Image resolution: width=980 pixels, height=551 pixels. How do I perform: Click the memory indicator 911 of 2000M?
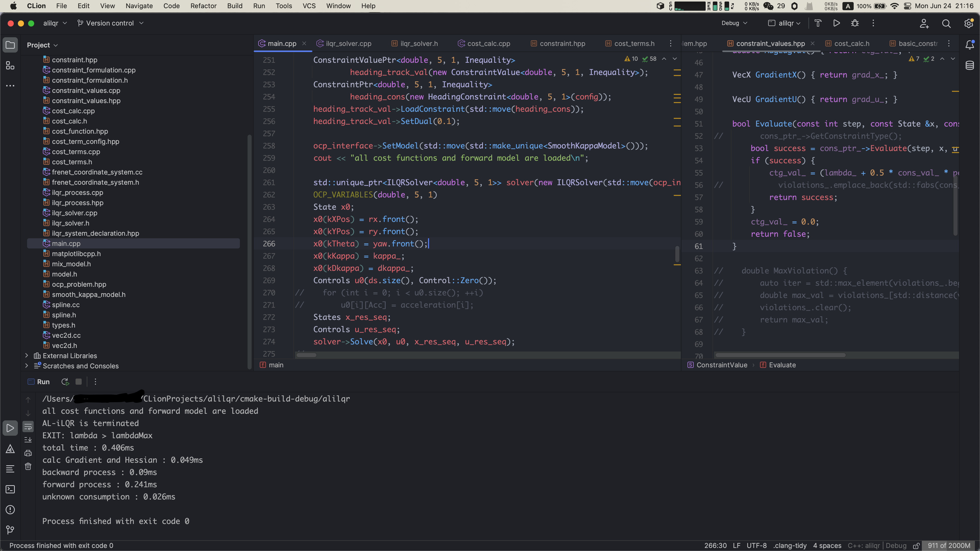pos(949,546)
